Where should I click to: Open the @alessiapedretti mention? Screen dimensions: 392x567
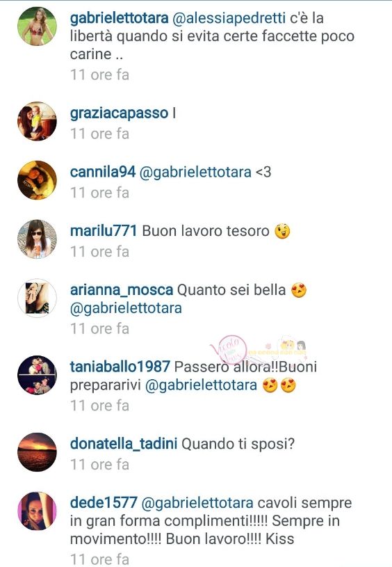coord(229,18)
